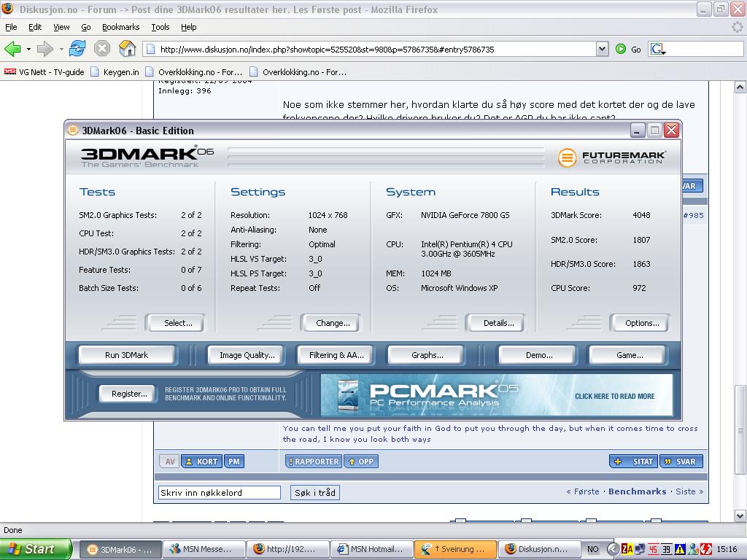Click post number #985 link
Image resolution: width=747 pixels, height=560 pixels.
pyautogui.click(x=693, y=215)
